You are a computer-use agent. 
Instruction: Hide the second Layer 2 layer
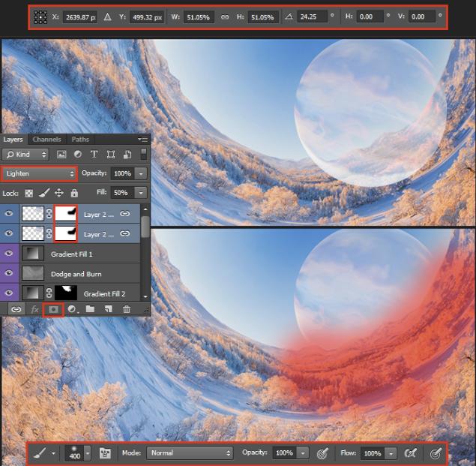tap(9, 233)
